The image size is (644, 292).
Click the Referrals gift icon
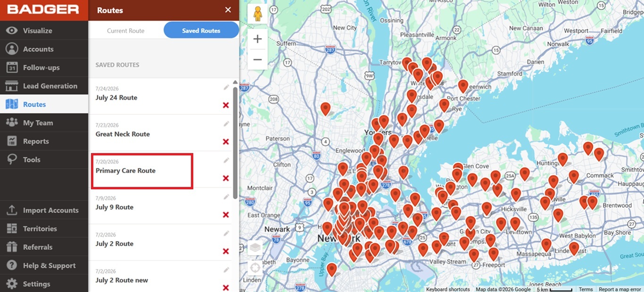point(12,247)
